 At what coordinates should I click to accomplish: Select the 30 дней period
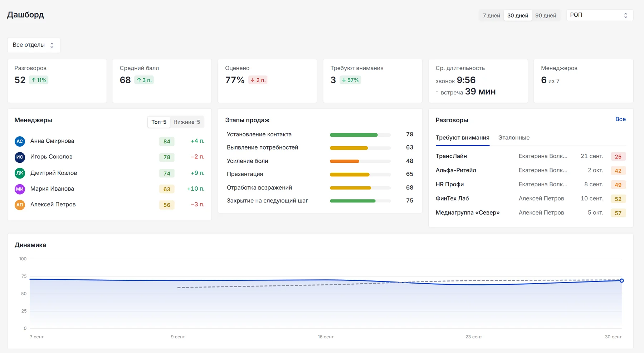pyautogui.click(x=518, y=15)
